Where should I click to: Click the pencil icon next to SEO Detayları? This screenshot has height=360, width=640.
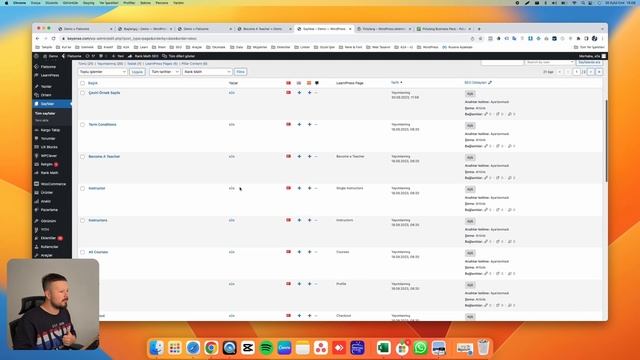(490, 82)
